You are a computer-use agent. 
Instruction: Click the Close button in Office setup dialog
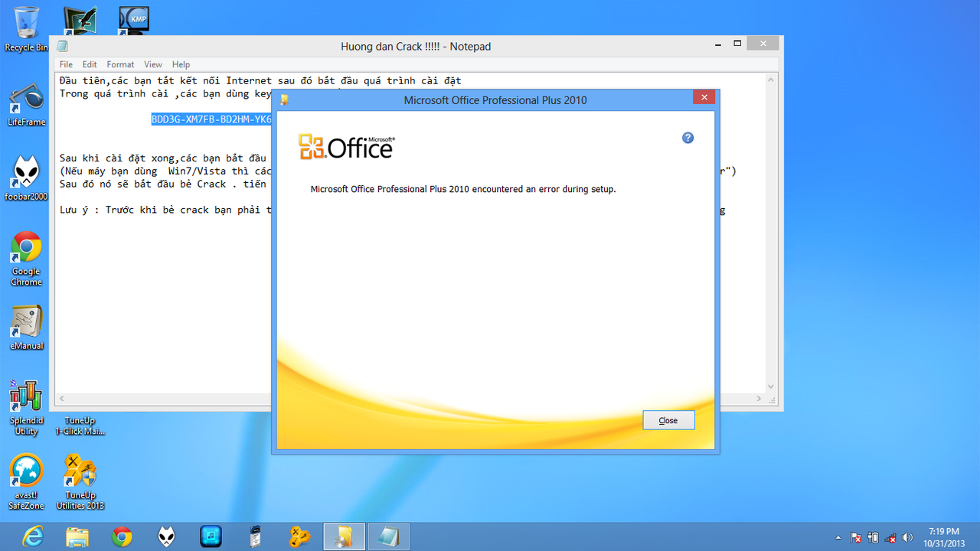[x=668, y=420]
